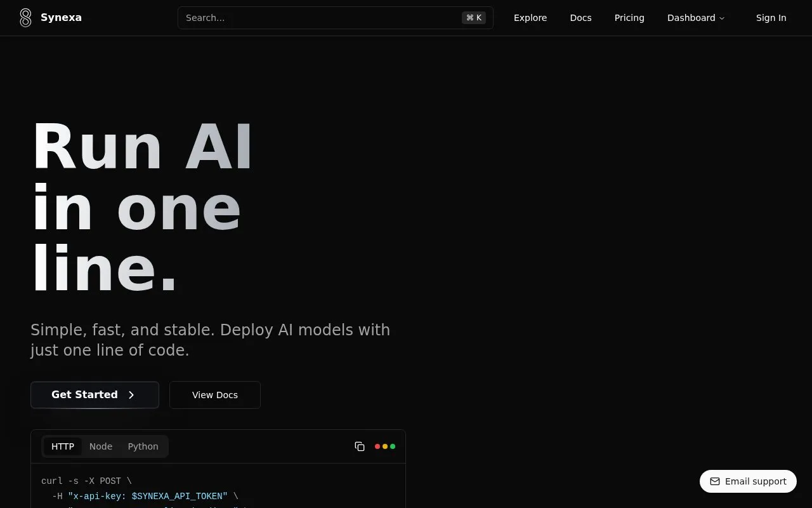Image resolution: width=812 pixels, height=508 pixels.
Task: Copy the code snippet with copy icon
Action: [x=360, y=446]
